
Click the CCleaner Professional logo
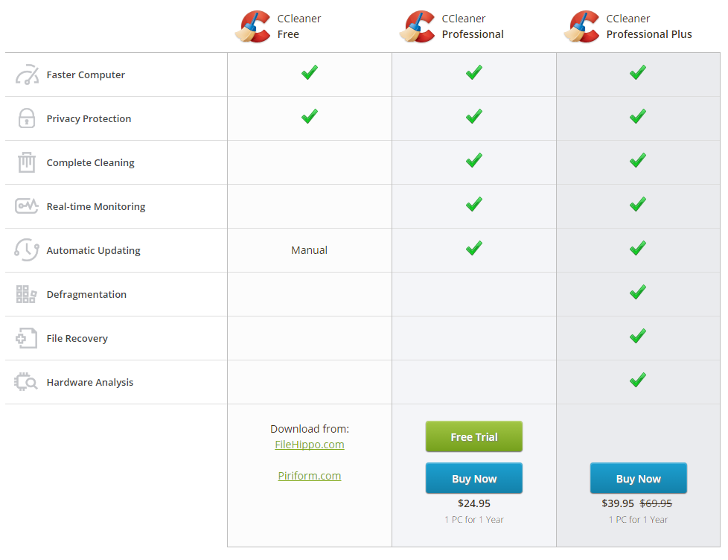coord(418,27)
